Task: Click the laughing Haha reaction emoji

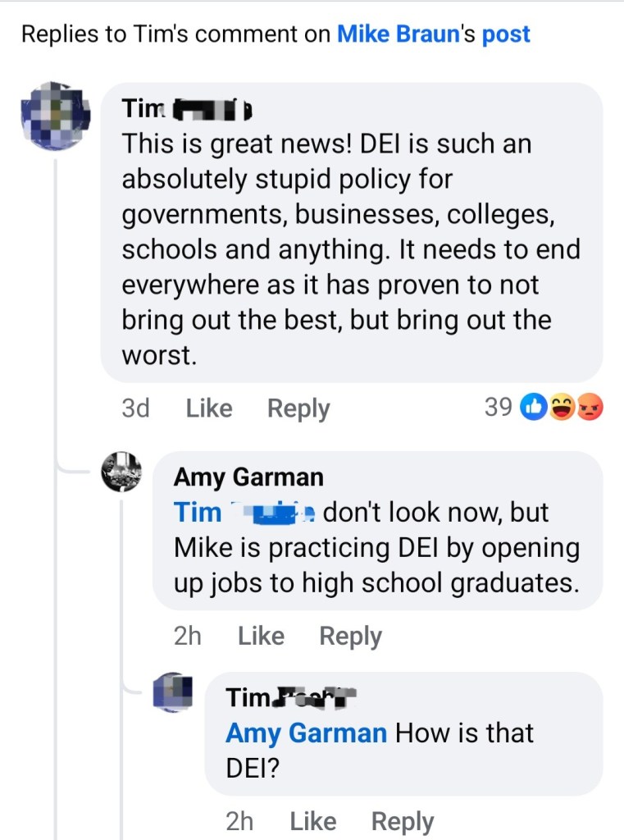Action: (562, 407)
